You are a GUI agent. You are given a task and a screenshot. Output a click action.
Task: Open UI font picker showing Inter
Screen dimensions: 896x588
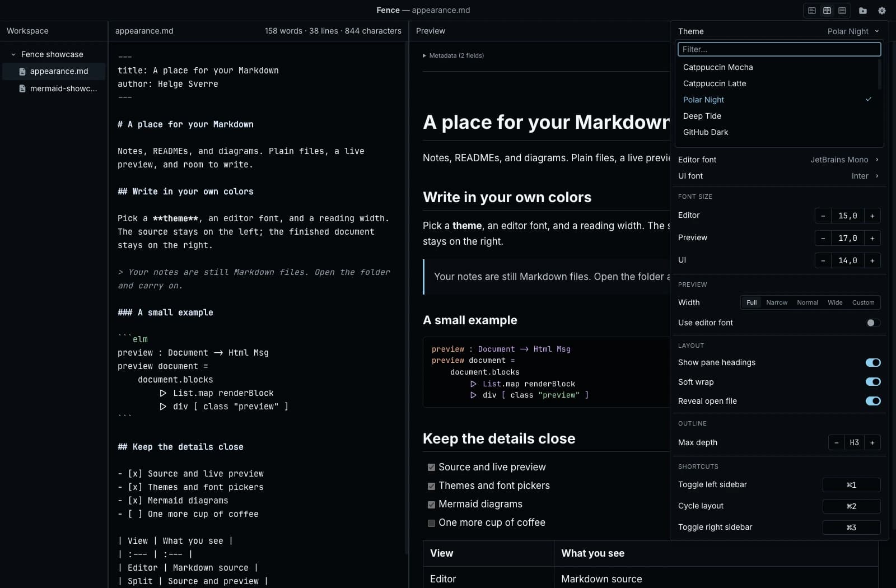(x=865, y=176)
